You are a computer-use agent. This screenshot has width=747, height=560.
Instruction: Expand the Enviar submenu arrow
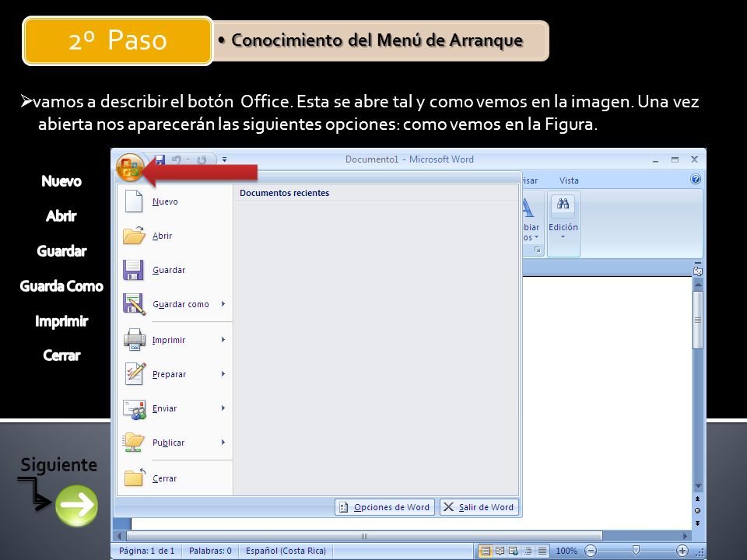223,408
